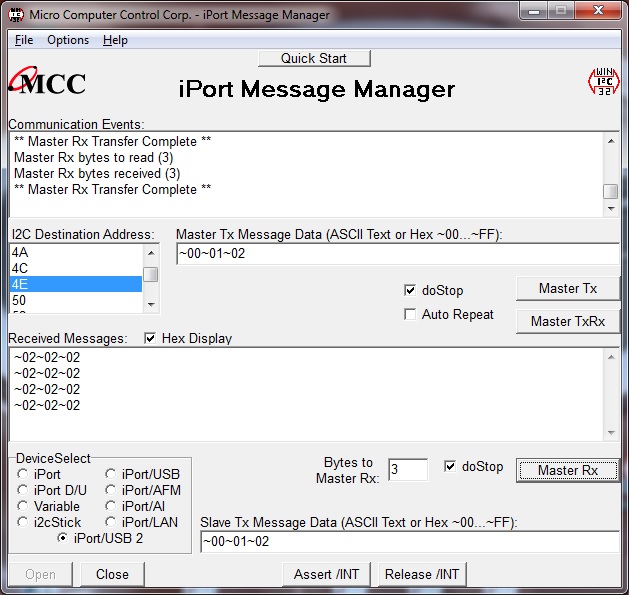Enable the Auto Repeat checkbox
The height and width of the screenshot is (595, 629).
point(410,314)
